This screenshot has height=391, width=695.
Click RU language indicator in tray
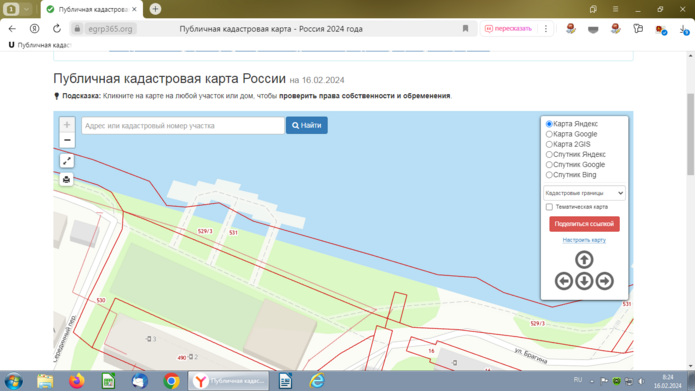coord(578,380)
